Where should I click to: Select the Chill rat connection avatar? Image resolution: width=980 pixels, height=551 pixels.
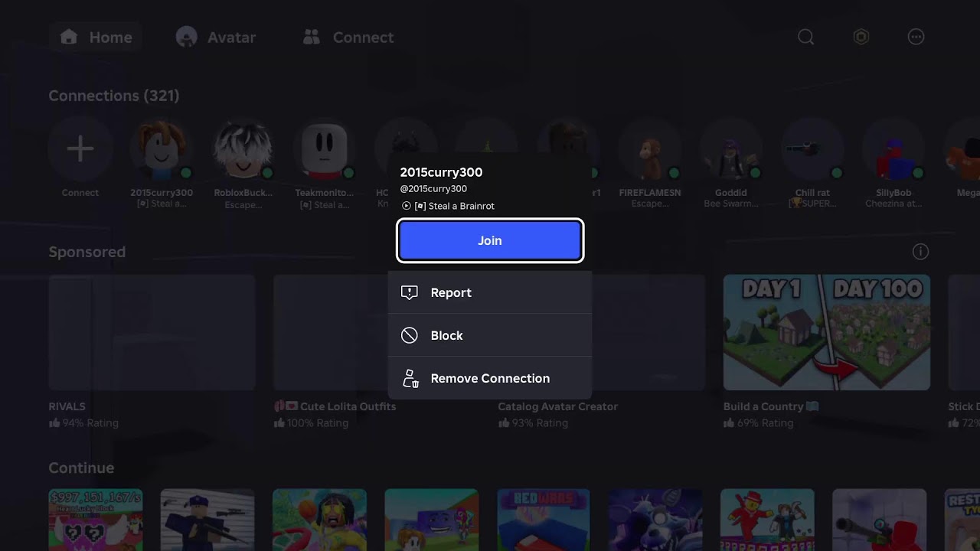point(812,149)
